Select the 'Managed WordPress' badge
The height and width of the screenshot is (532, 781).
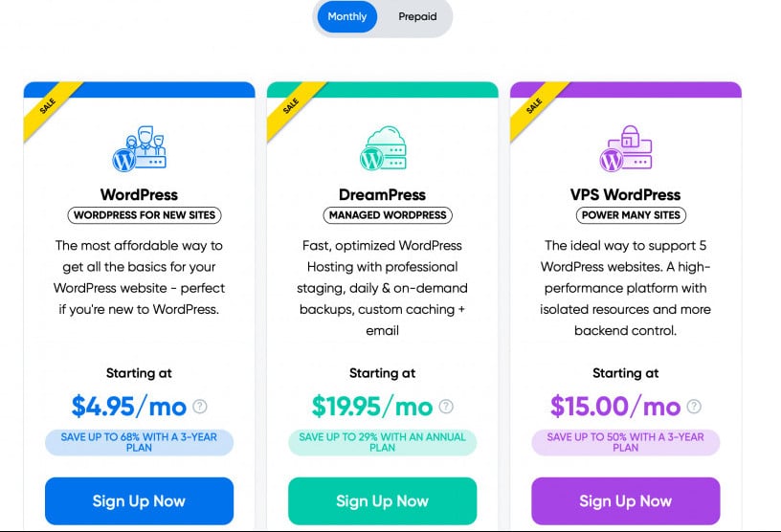[x=388, y=215]
